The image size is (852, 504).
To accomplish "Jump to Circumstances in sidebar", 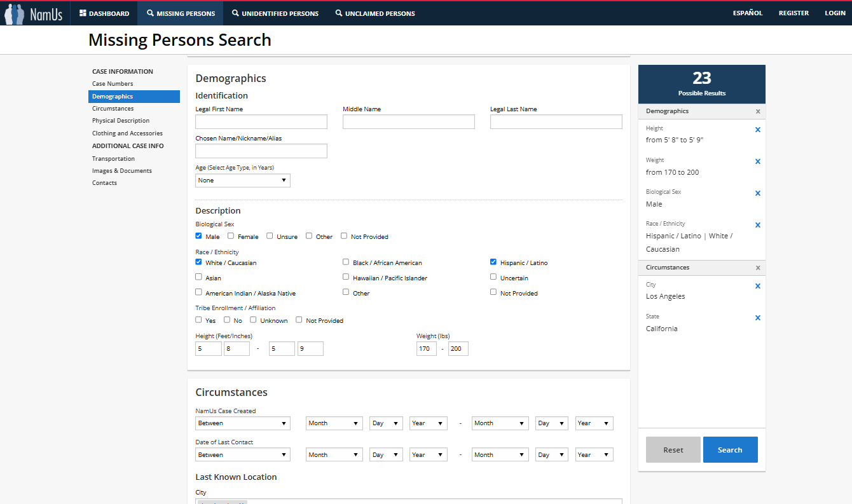I will click(x=113, y=109).
